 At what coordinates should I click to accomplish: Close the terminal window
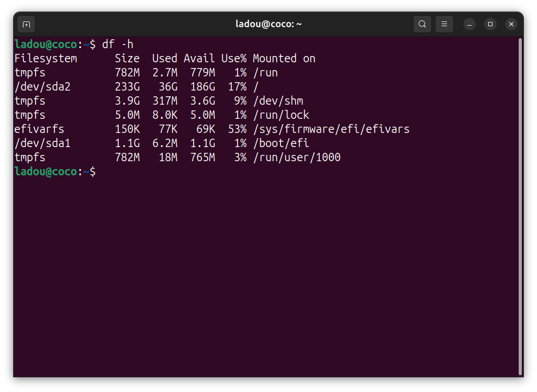pos(511,24)
